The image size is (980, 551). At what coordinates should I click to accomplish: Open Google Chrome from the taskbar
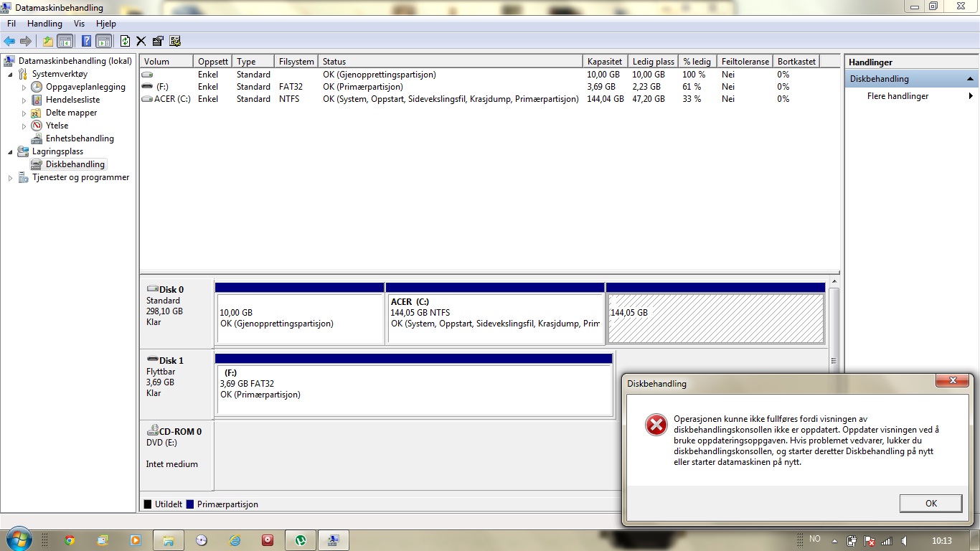pos(70,540)
